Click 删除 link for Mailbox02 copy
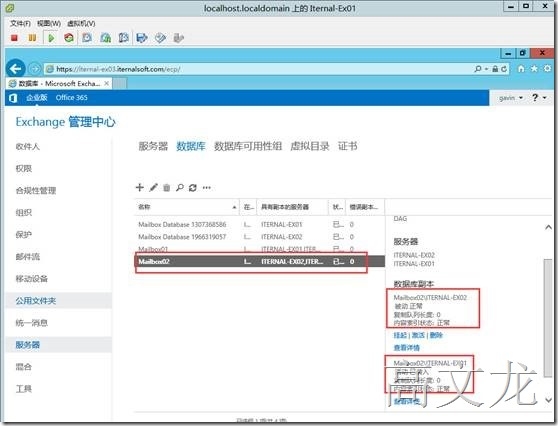This screenshot has height=426, width=558. point(436,335)
